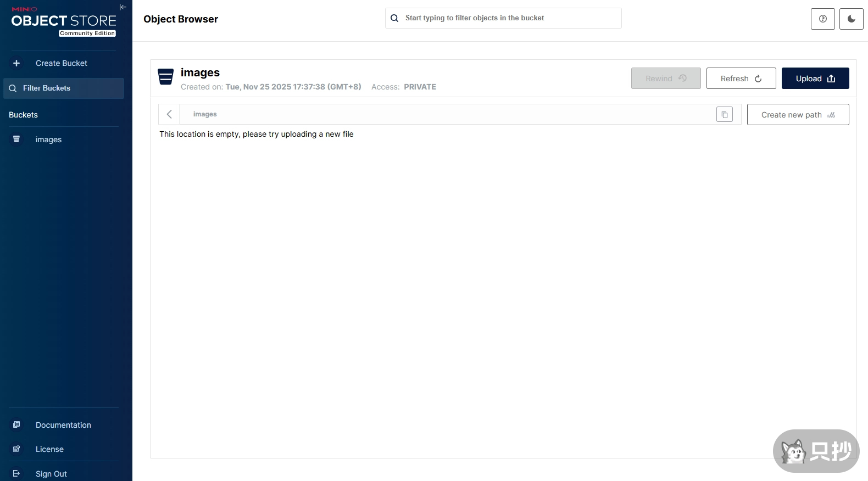Image resolution: width=868 pixels, height=481 pixels.
Task: Refresh the bucket object list
Action: pos(741,79)
